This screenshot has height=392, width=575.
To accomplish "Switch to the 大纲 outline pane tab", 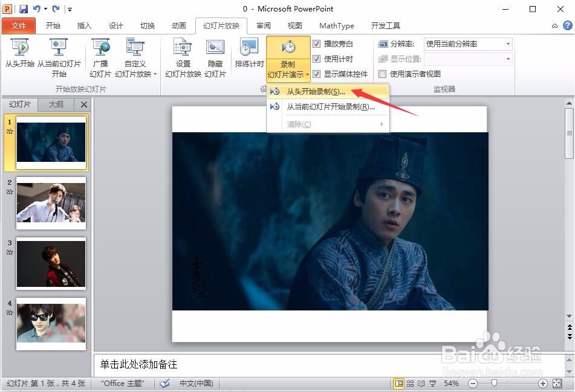I will pyautogui.click(x=56, y=104).
